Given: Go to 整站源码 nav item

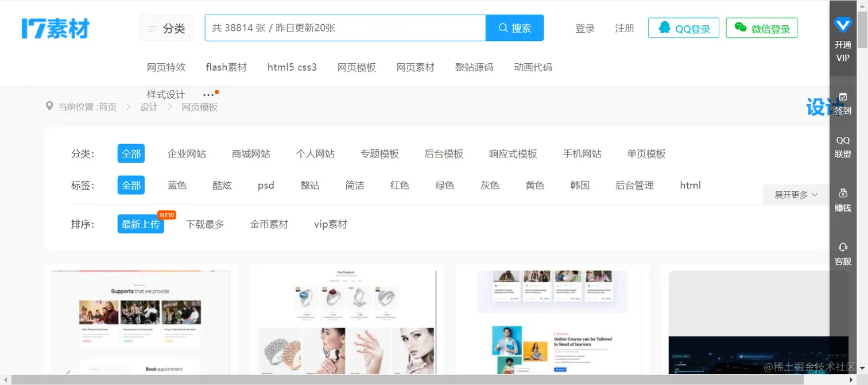Looking at the screenshot, I should click(474, 67).
